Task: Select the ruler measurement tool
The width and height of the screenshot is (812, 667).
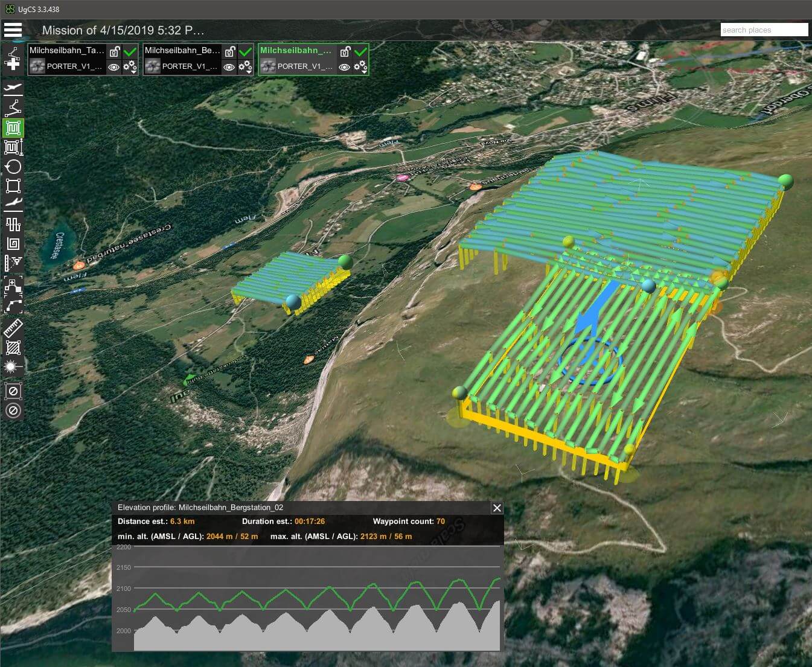Action: [13, 328]
